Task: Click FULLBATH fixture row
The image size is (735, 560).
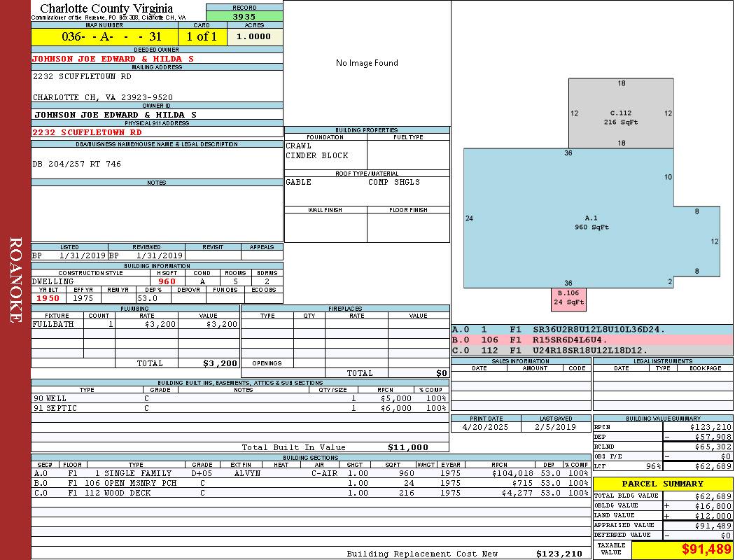Action: (136, 324)
